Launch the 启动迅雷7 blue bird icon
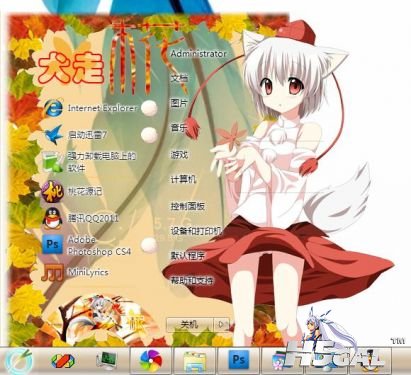Image resolution: width=411 pixels, height=375 pixels. pos(53,135)
